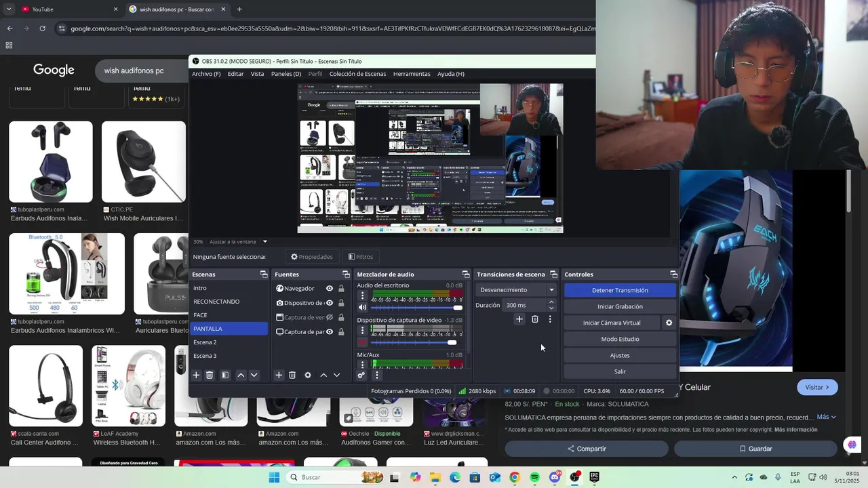Hide the Dispositivo de captura source
This screenshot has width=868, height=488.
pyautogui.click(x=330, y=303)
